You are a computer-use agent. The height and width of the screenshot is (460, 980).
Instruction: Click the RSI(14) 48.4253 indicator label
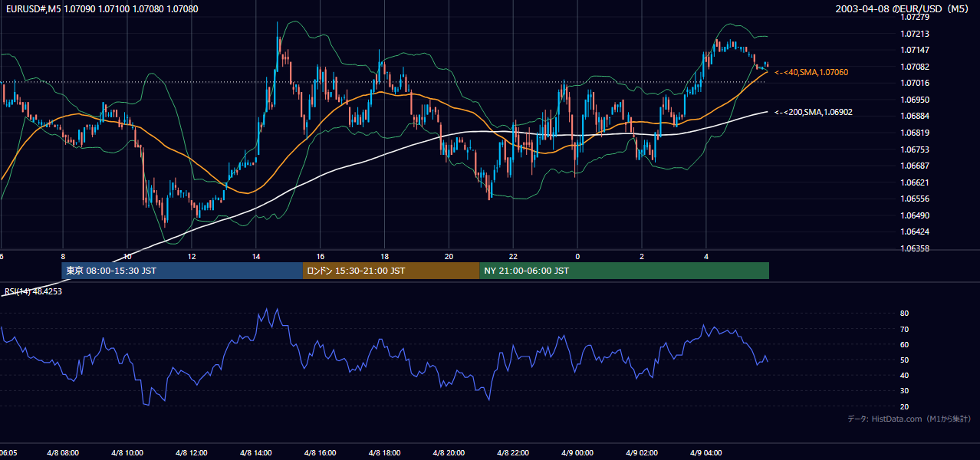33,291
